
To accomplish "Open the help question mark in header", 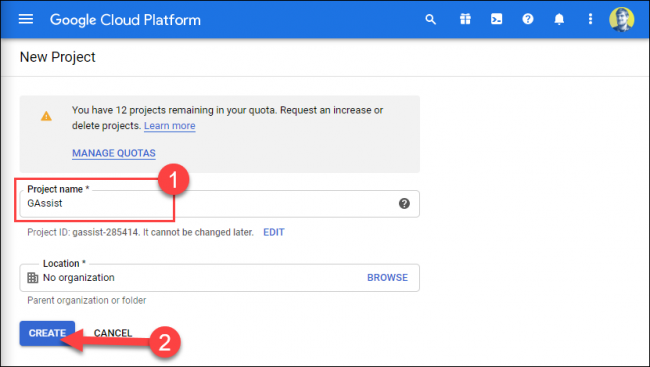I will point(528,19).
